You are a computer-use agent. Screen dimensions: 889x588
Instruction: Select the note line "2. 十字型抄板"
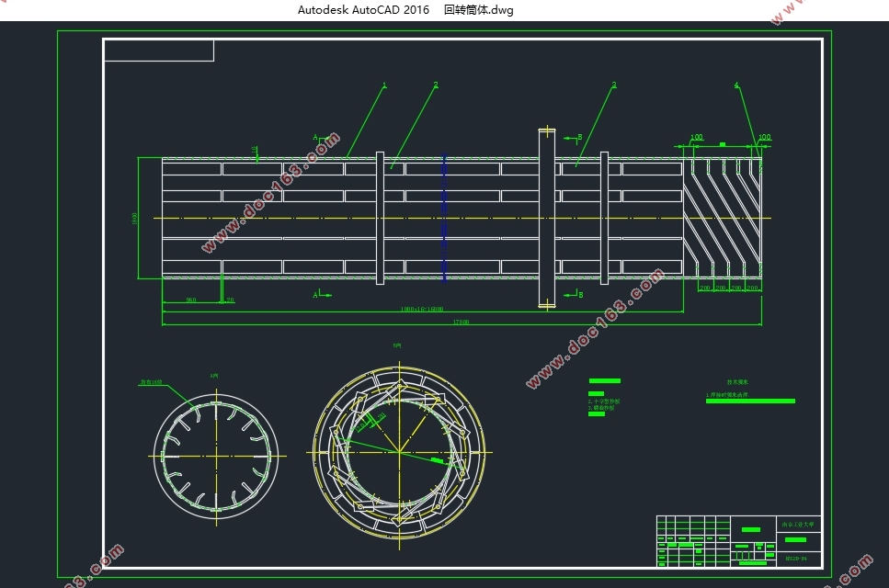[604, 401]
